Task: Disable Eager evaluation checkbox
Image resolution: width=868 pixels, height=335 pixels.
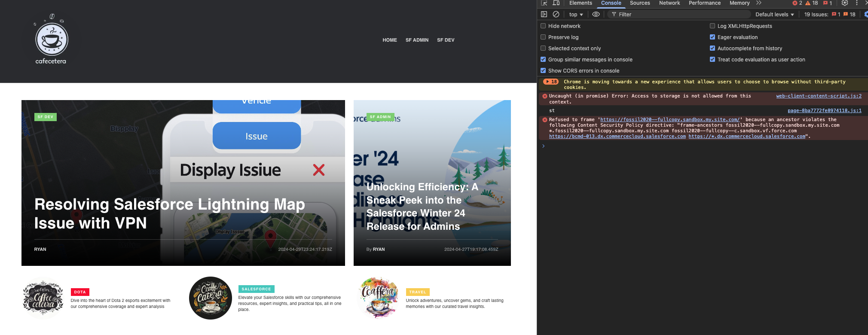Action: point(712,37)
